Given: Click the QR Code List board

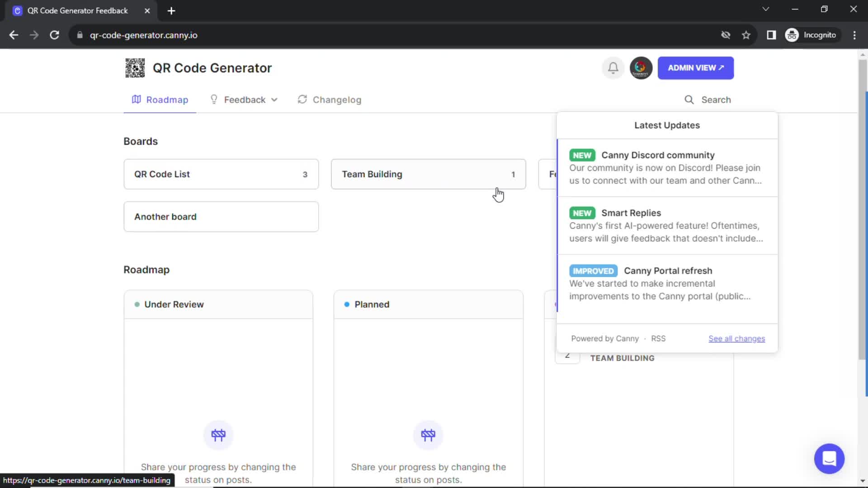Looking at the screenshot, I should [221, 174].
